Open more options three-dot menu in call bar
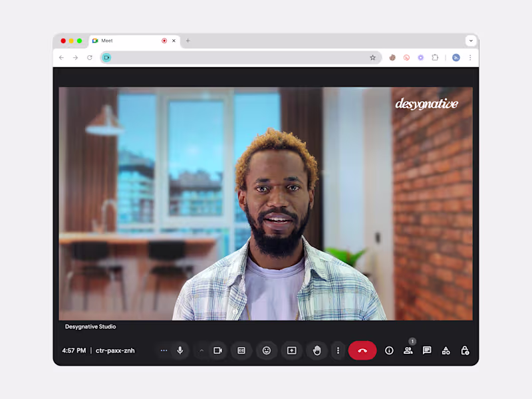Screen dimensions: 532x399 (x=338, y=350)
